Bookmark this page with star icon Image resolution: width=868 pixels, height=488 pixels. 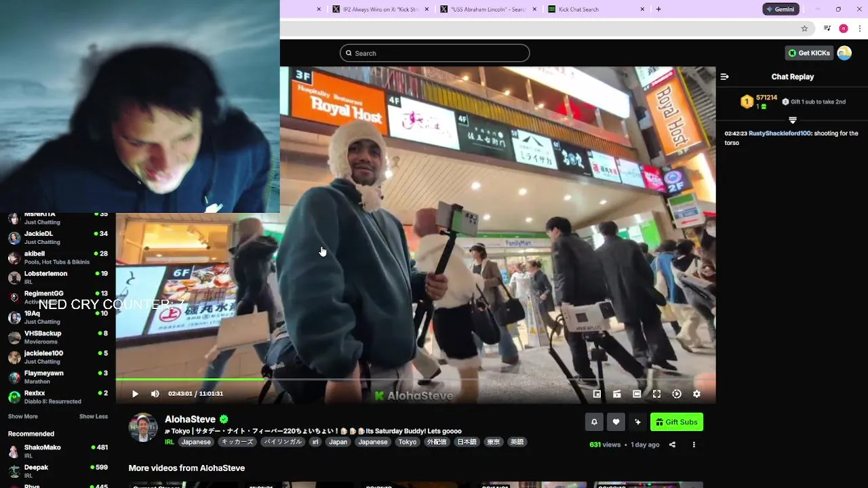(804, 28)
